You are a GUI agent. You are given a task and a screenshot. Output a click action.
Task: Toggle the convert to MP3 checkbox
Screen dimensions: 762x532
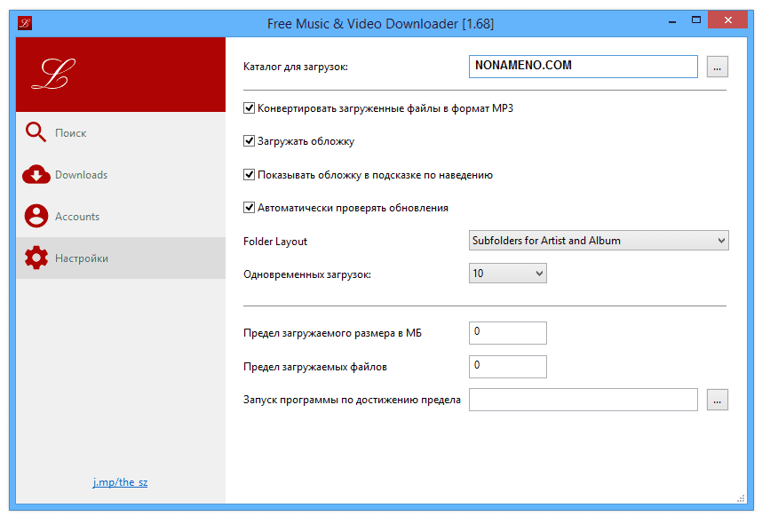coord(249,108)
